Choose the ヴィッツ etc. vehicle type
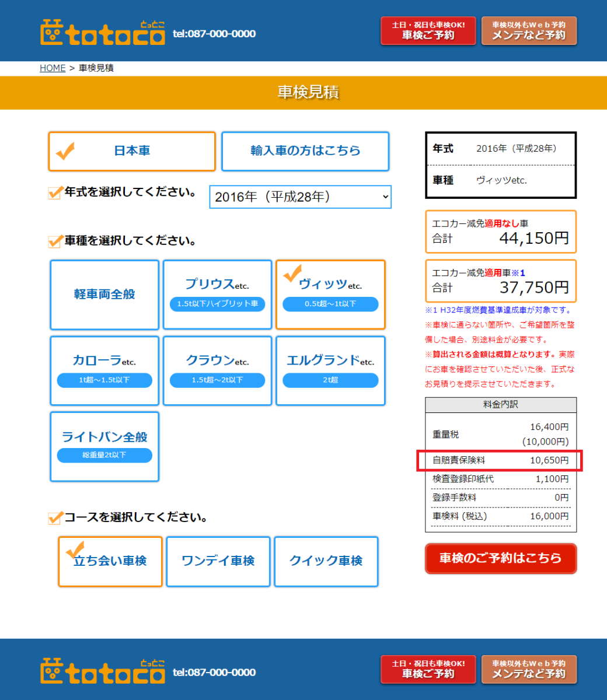The image size is (607, 700). tap(330, 295)
